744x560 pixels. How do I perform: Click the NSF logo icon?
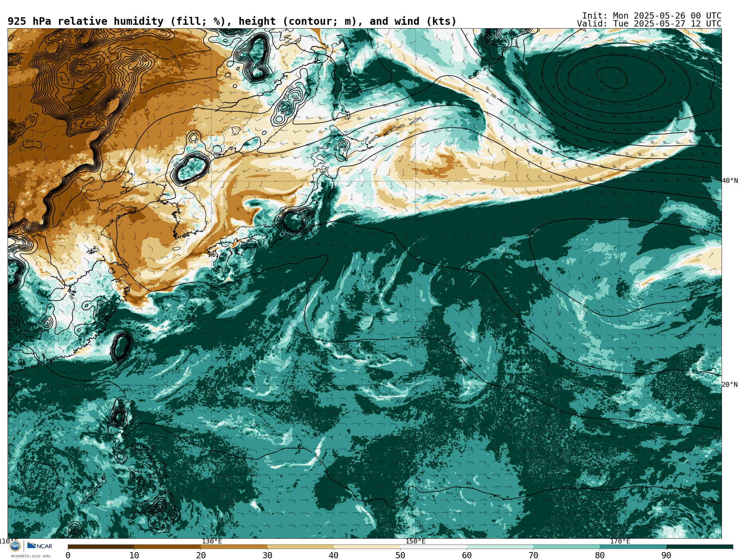[x=15, y=546]
